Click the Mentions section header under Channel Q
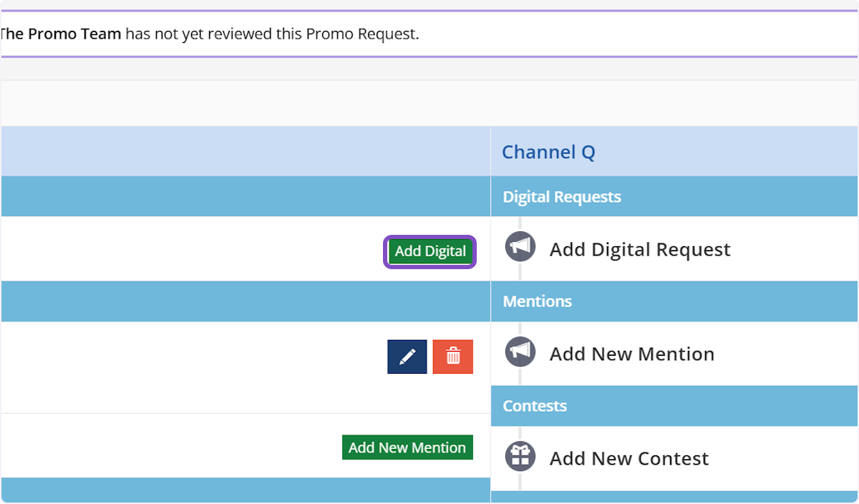This screenshot has height=504, width=859. 538,301
